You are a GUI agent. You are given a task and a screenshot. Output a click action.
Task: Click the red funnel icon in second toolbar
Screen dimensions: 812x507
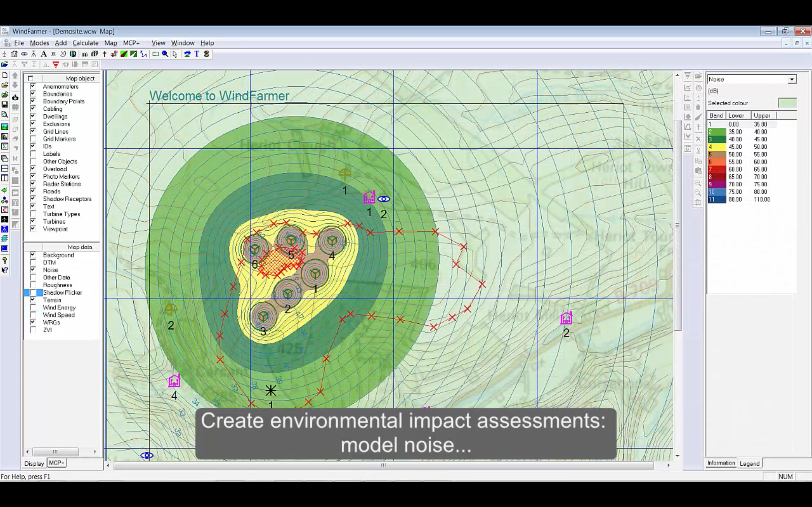[x=56, y=65]
